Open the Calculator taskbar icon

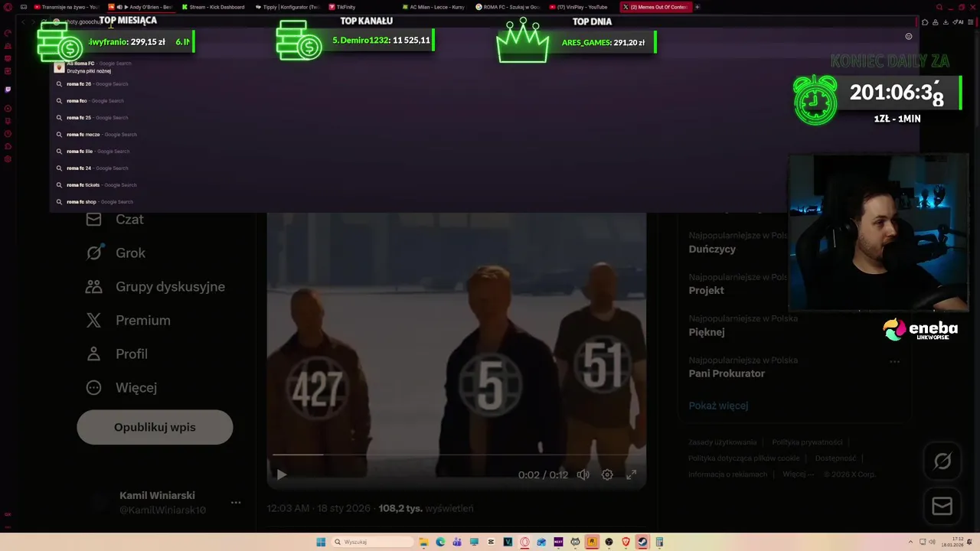point(659,542)
